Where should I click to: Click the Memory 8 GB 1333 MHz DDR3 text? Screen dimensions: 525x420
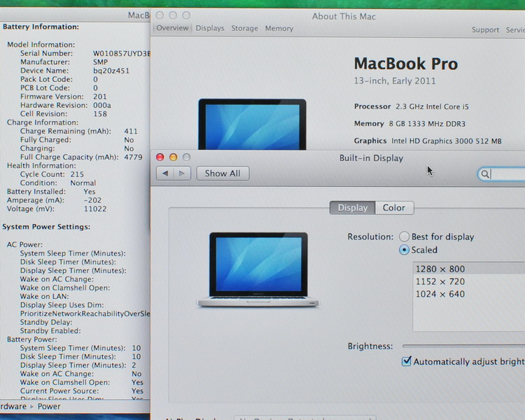tap(409, 124)
